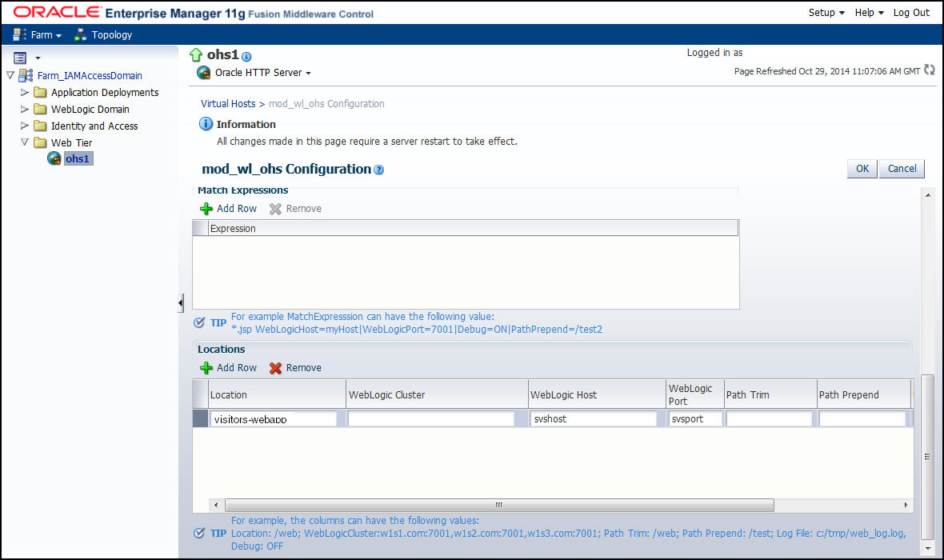Viewport: 944px width, 560px height.
Task: Click the Log Out link
Action: (x=911, y=13)
